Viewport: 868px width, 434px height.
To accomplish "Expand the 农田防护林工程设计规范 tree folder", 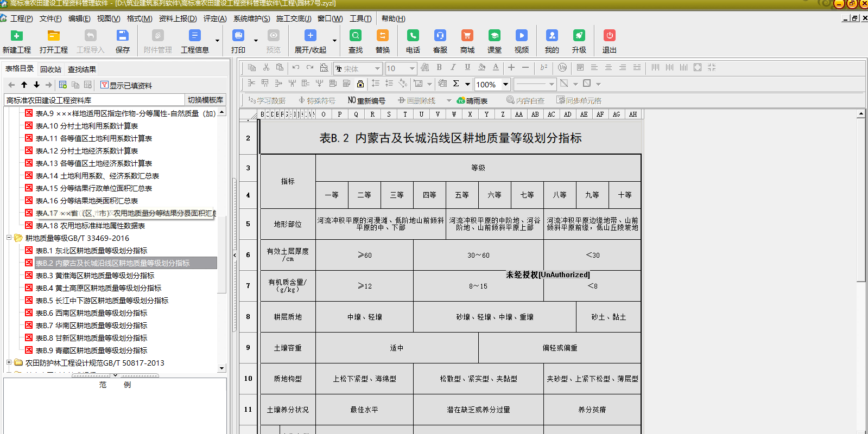I will coord(9,362).
